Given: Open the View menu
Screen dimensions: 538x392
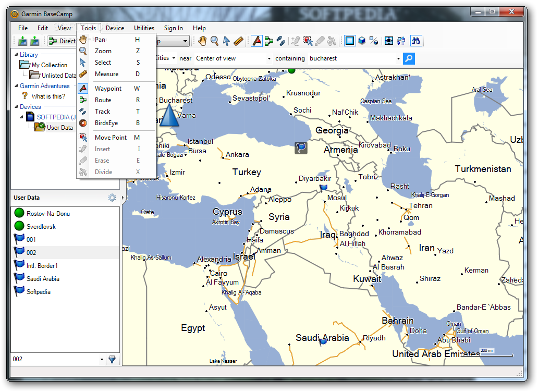Looking at the screenshot, I should [64, 28].
